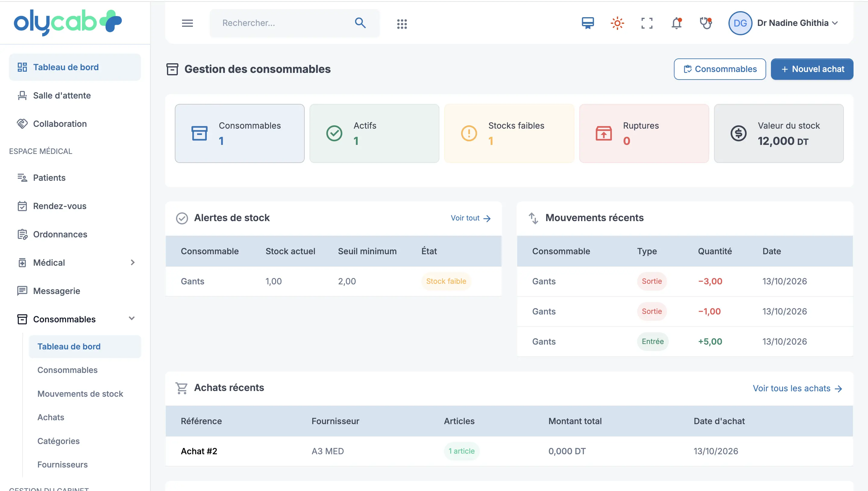
Task: Click the Valeur du stock dollar icon
Action: 738,133
